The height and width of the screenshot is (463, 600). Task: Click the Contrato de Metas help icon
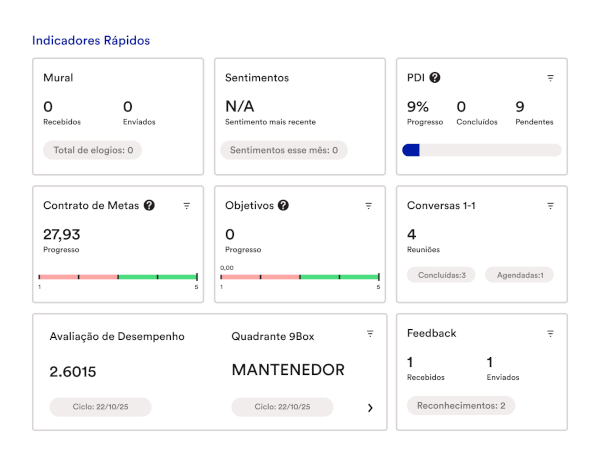(149, 205)
